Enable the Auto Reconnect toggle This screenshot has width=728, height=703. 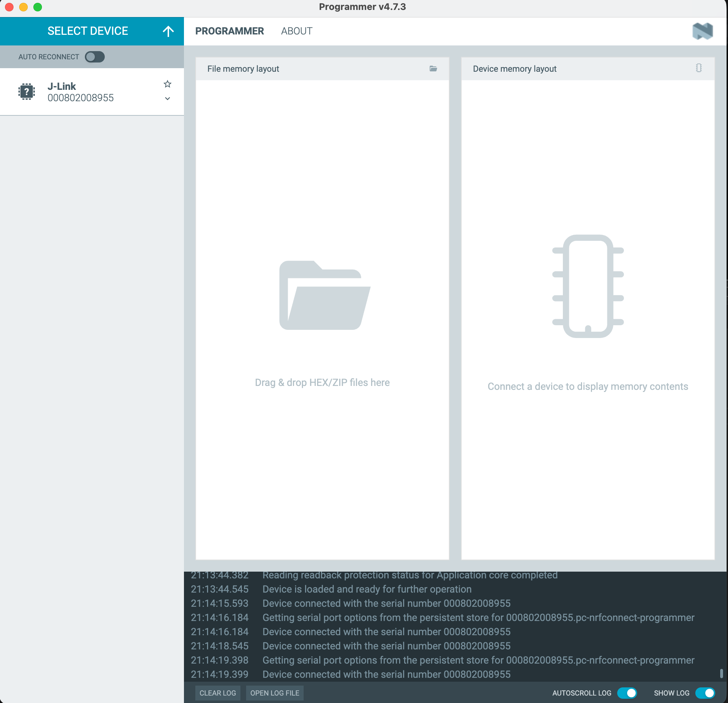coord(95,57)
